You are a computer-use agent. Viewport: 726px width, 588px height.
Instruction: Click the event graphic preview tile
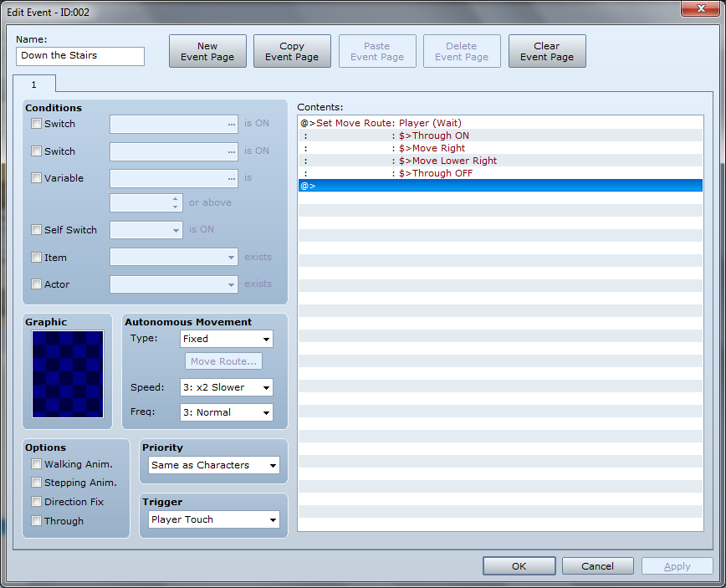pos(68,374)
